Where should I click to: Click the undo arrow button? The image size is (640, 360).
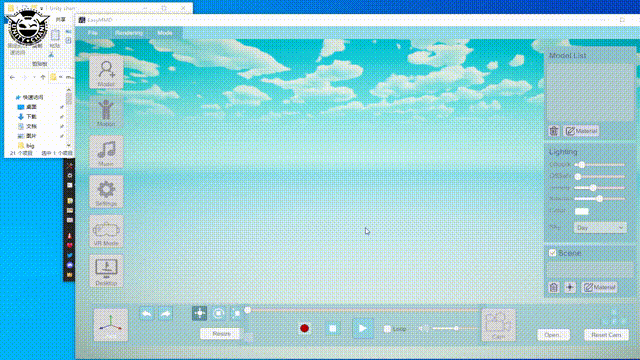click(147, 313)
